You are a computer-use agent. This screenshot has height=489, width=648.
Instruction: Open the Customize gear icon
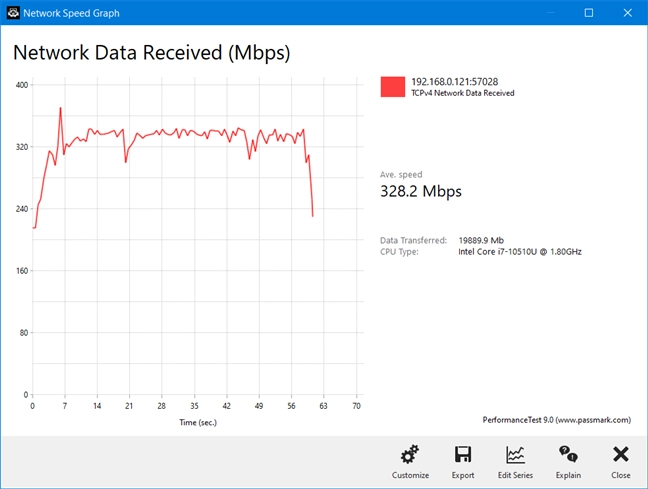[x=410, y=454]
